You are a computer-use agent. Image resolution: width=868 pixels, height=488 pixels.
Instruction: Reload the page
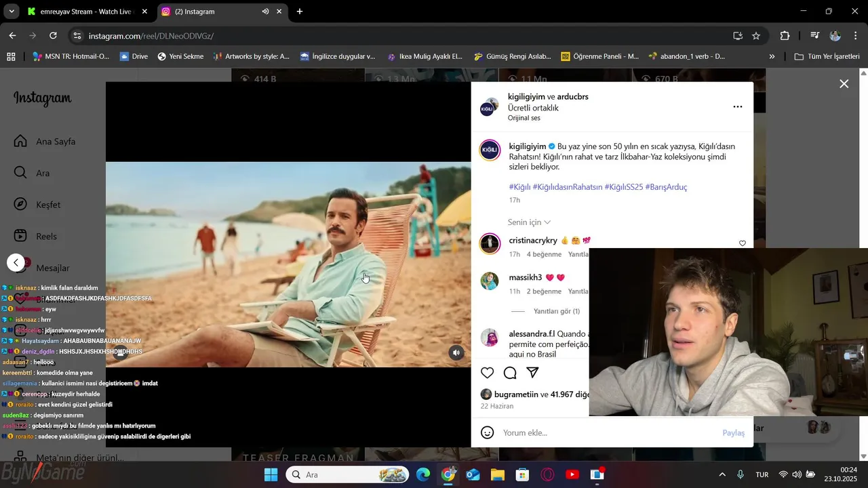coord(53,35)
